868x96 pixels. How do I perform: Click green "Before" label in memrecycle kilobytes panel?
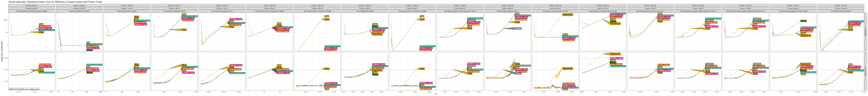[803, 21]
